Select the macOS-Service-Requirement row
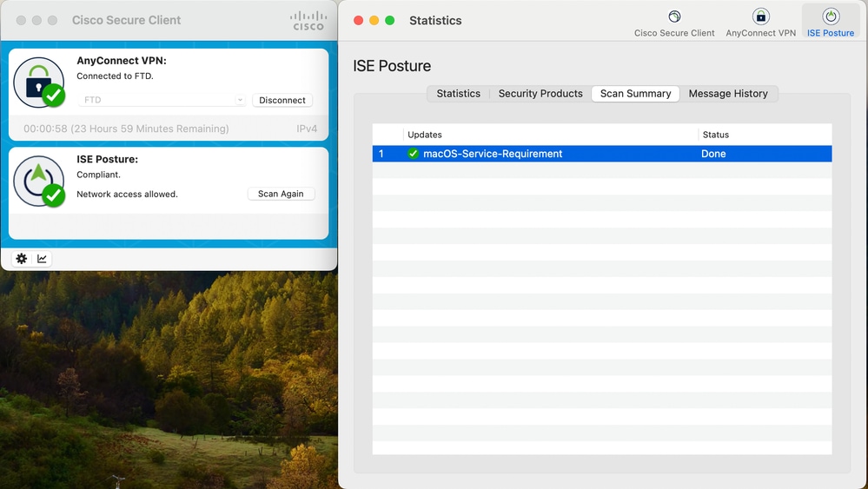The height and width of the screenshot is (489, 868). click(602, 154)
